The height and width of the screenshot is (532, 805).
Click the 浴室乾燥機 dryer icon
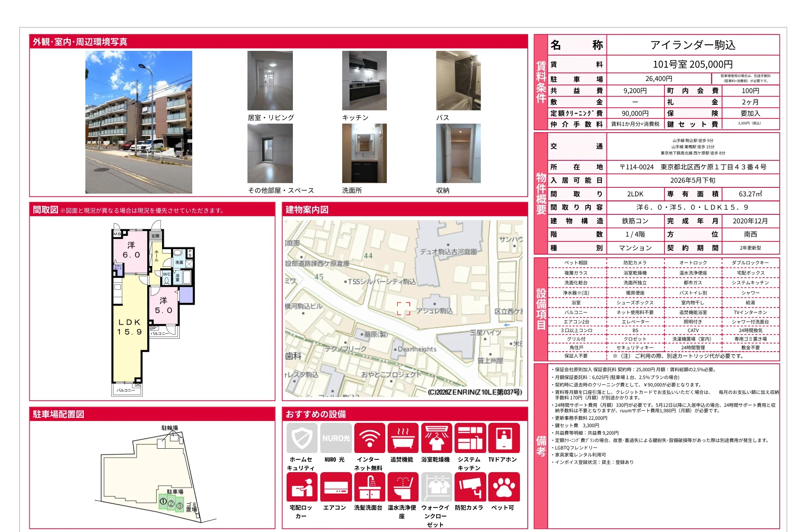(437, 438)
